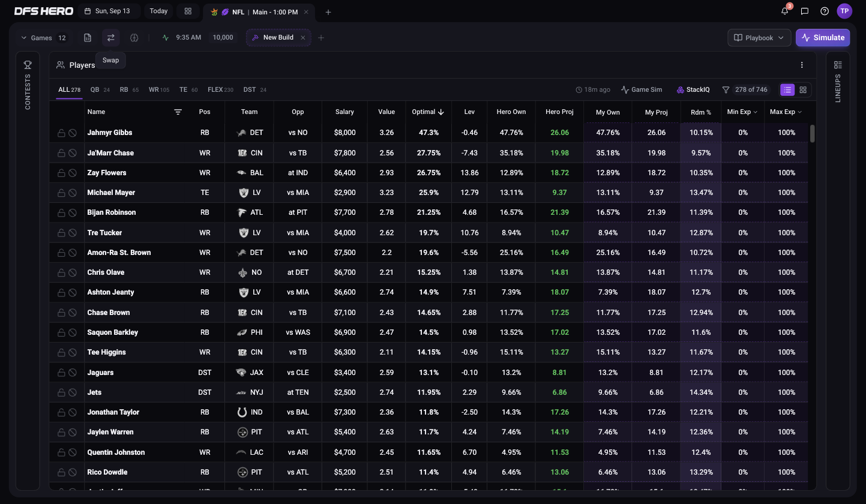
Task: Click the Simulate button
Action: 823,37
